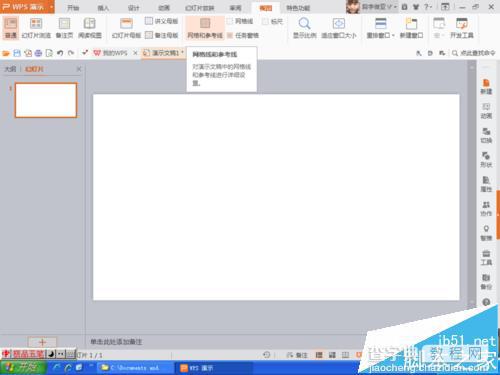Open the 阅读视图 reading view
Viewport: 500px width, 375px height.
[x=90, y=28]
